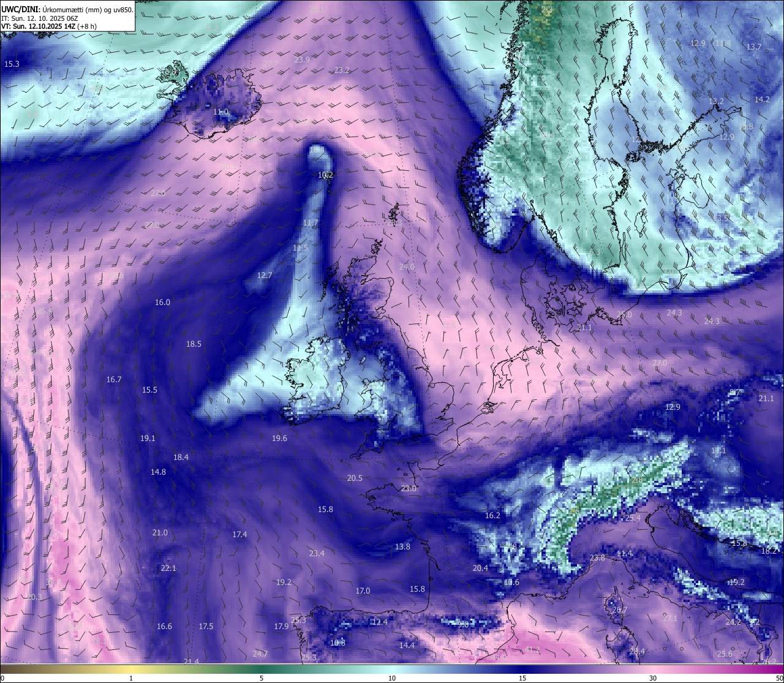Click the value 13.7 on the map

[x=754, y=47]
